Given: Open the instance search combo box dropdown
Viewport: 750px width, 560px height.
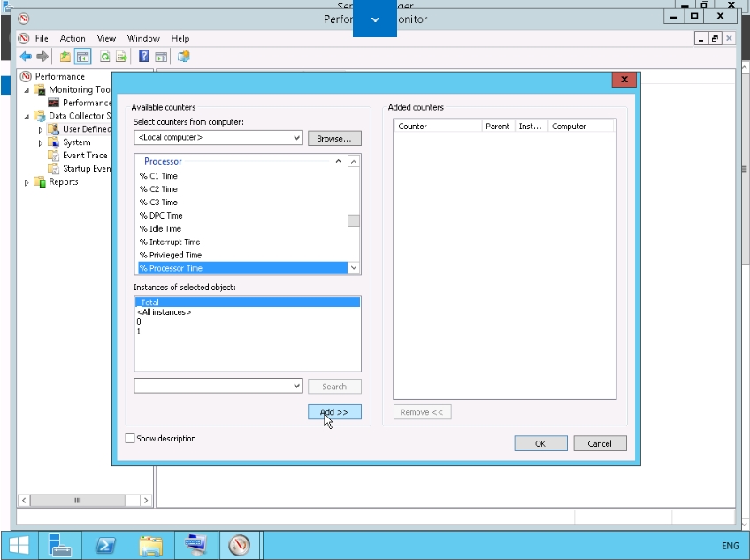Looking at the screenshot, I should tap(296, 386).
